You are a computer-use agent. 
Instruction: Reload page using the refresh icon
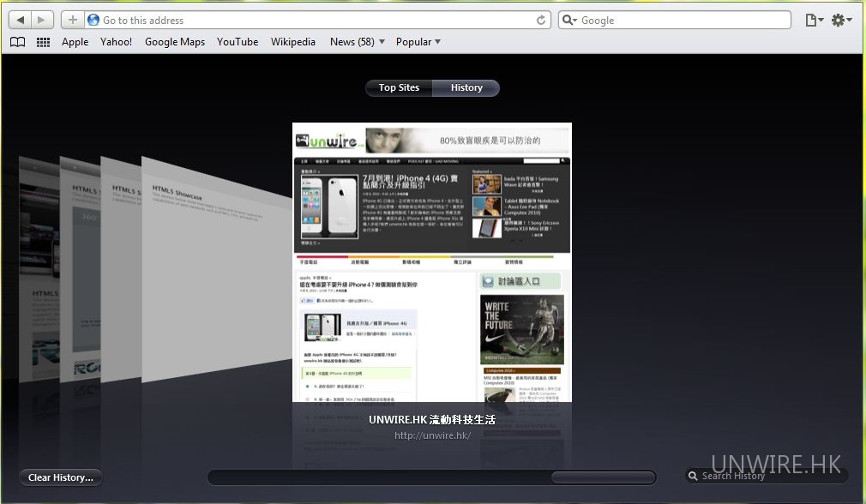pyautogui.click(x=541, y=21)
